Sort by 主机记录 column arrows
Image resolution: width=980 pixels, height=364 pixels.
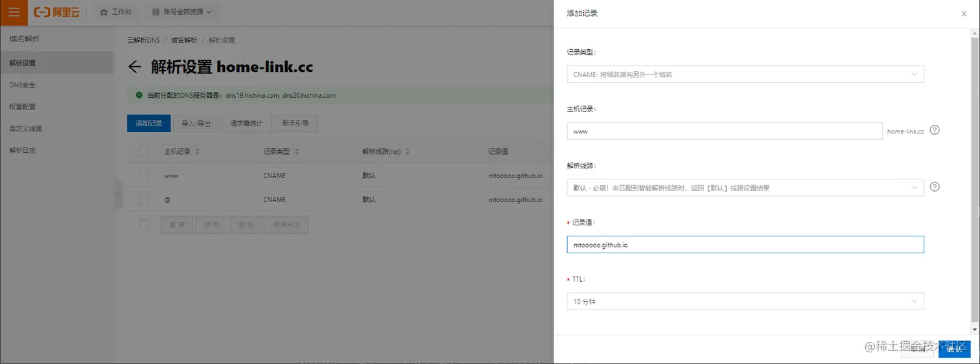tap(198, 152)
